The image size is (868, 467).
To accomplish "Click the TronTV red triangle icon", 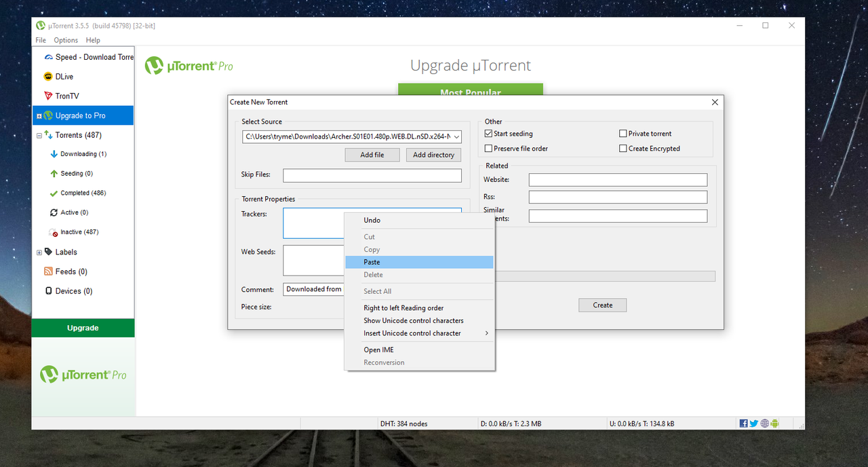I will click(x=48, y=96).
